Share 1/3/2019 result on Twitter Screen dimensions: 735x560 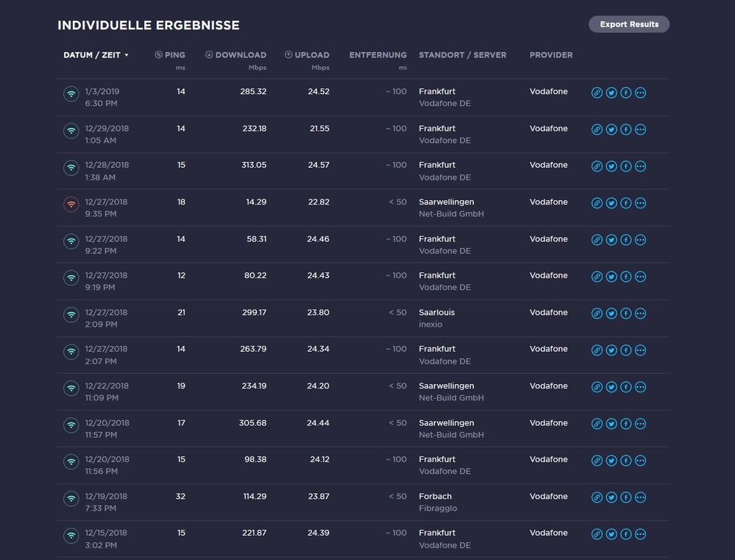[x=611, y=93]
